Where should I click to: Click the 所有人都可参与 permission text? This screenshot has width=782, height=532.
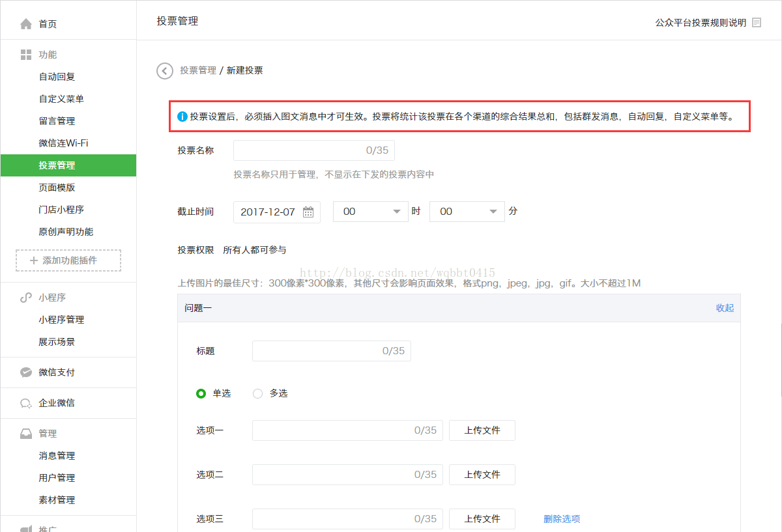[x=254, y=250]
